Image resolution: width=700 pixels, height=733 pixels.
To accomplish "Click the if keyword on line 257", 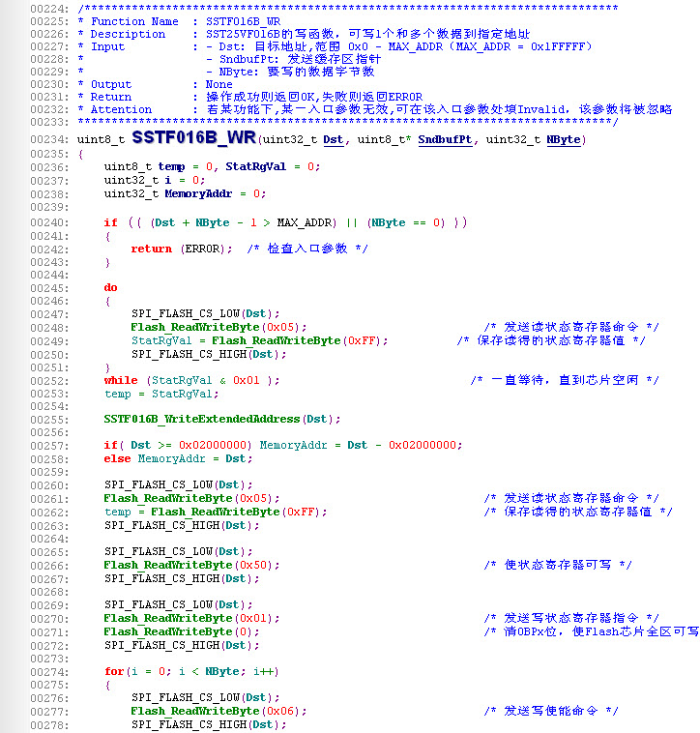I will 110,445.
